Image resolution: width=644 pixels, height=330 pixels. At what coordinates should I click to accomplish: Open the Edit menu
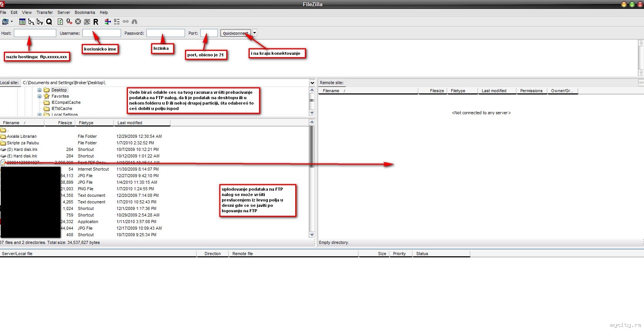(14, 12)
